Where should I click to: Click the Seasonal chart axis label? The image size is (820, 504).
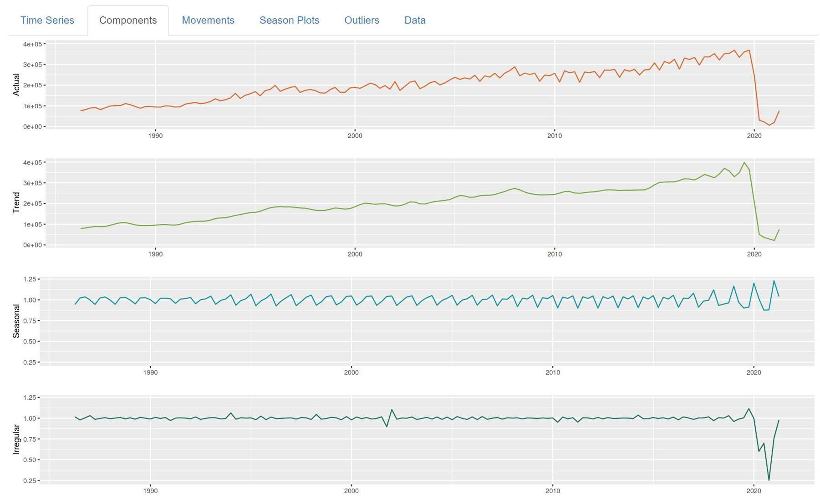[16, 321]
